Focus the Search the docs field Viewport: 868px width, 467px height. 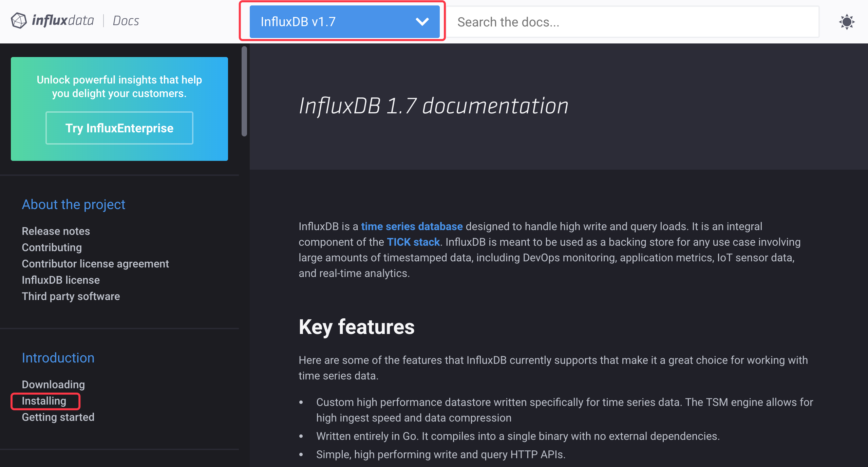tap(633, 22)
